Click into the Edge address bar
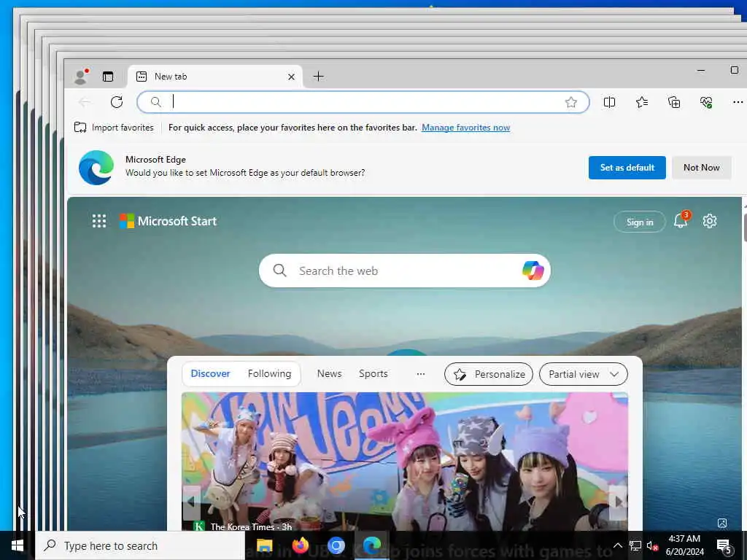The width and height of the screenshot is (747, 560). 363,102
